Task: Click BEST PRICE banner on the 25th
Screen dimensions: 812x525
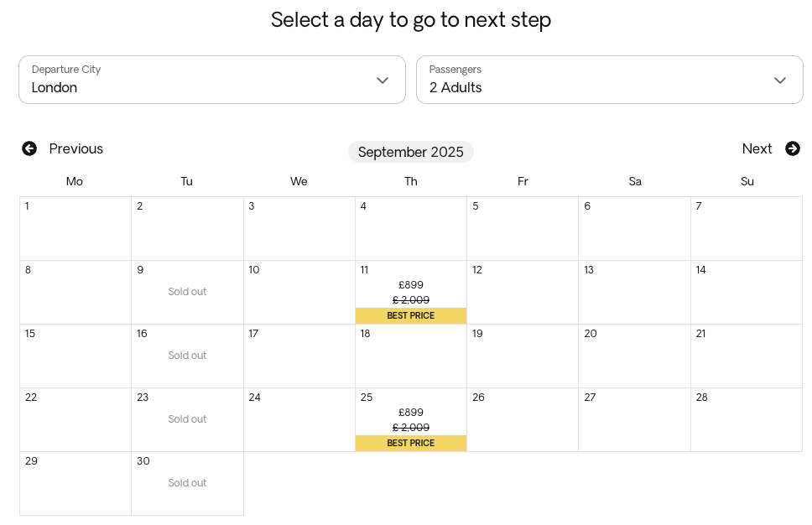Action: (411, 443)
